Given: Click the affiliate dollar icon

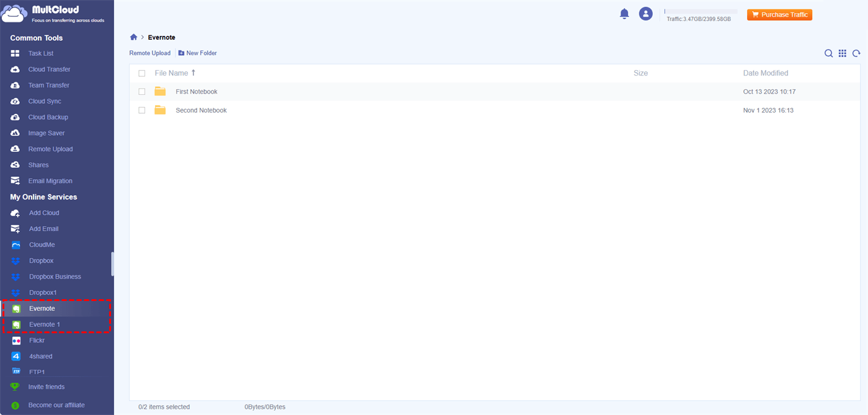Looking at the screenshot, I should (15, 406).
